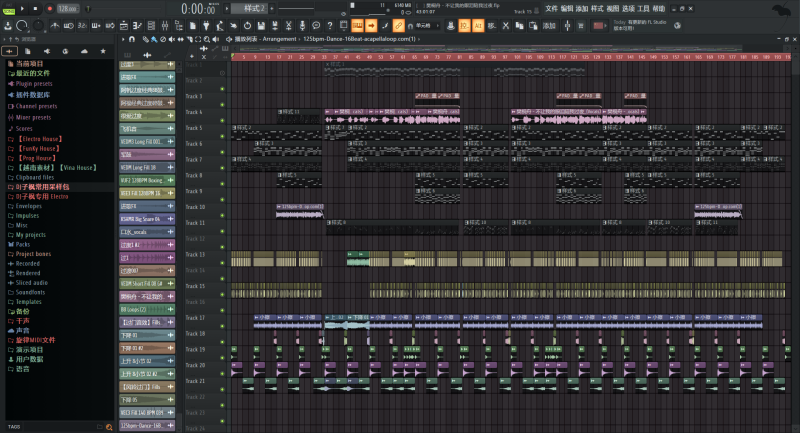800x433 pixels.
Task: Toggle the 3-2-1 countdown before recording
Action: (x=82, y=26)
